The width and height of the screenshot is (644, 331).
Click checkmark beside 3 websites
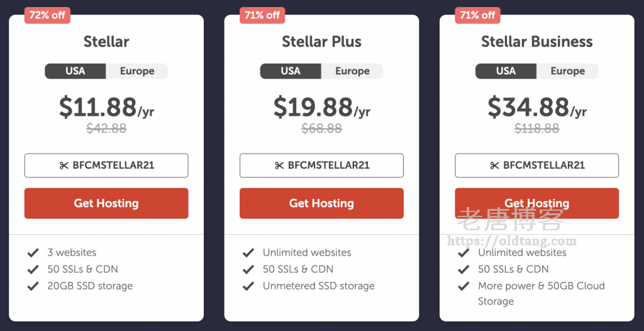click(x=33, y=253)
